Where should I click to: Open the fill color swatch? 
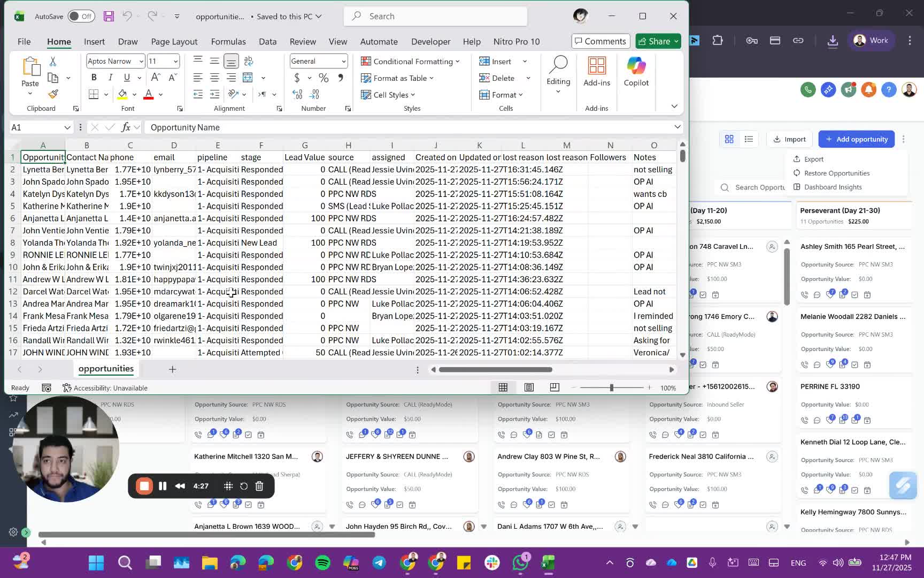coord(122,94)
